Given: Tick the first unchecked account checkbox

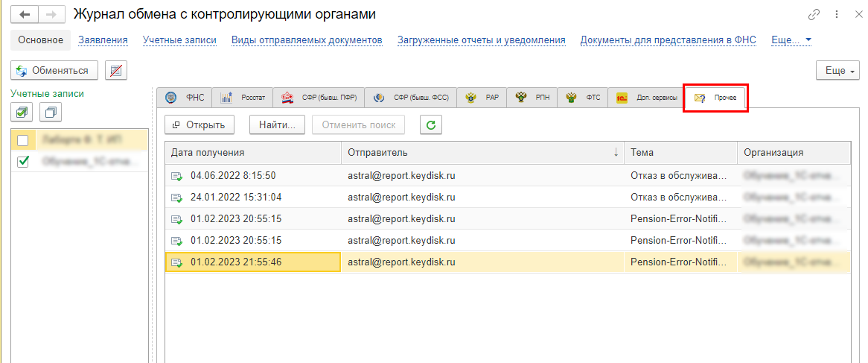Looking at the screenshot, I should pos(23,140).
